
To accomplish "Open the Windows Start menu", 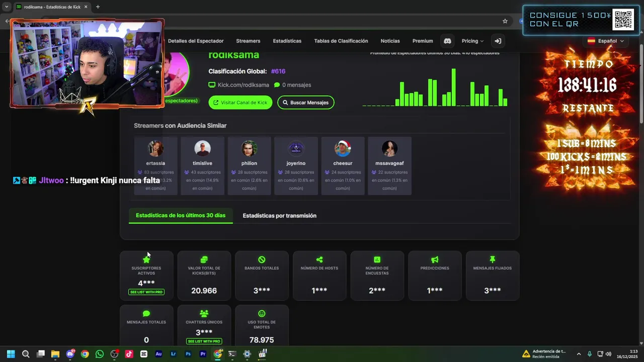I will click(11, 354).
